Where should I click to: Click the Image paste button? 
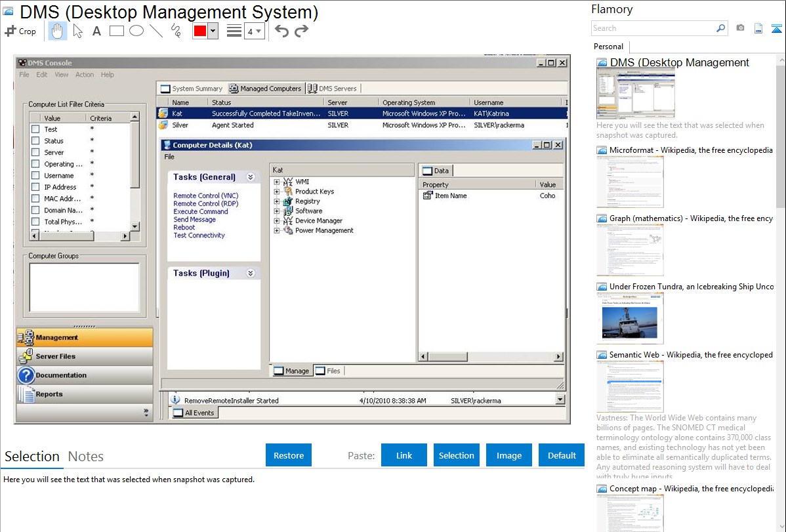coord(508,455)
